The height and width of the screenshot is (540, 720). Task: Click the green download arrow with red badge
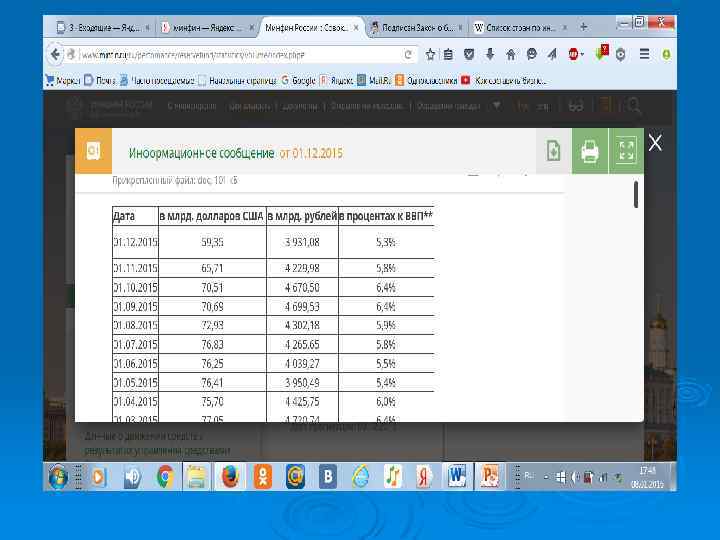coord(601,53)
